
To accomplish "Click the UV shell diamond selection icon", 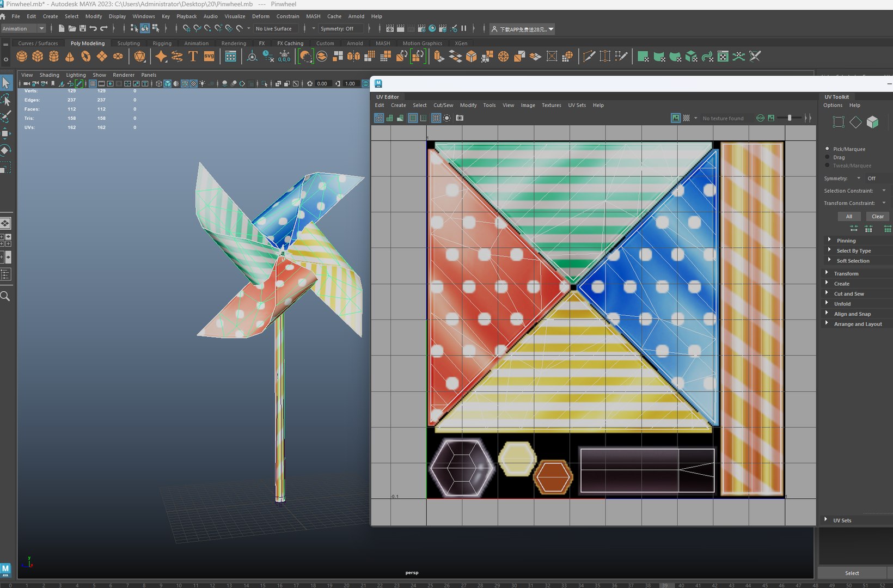I will coord(855,122).
